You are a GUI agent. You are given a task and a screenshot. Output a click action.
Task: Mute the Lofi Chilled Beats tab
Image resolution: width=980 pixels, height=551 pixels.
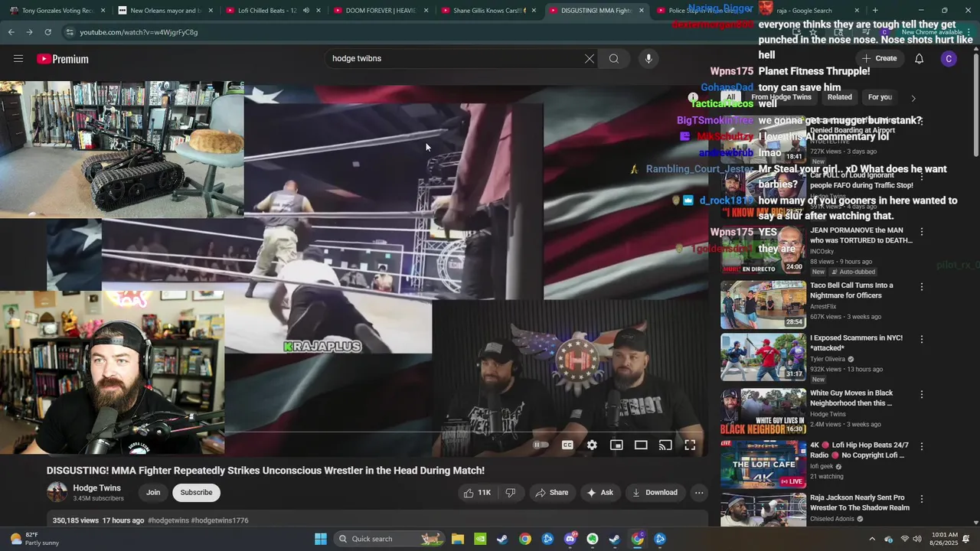point(305,11)
